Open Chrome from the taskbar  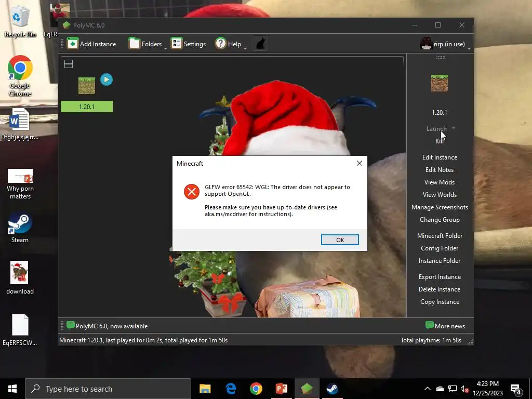[256, 389]
